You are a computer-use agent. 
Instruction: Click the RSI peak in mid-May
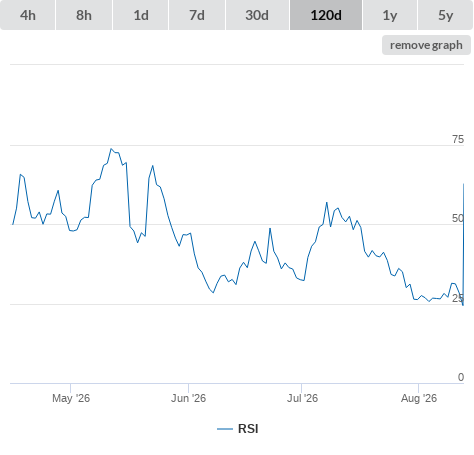(111, 149)
